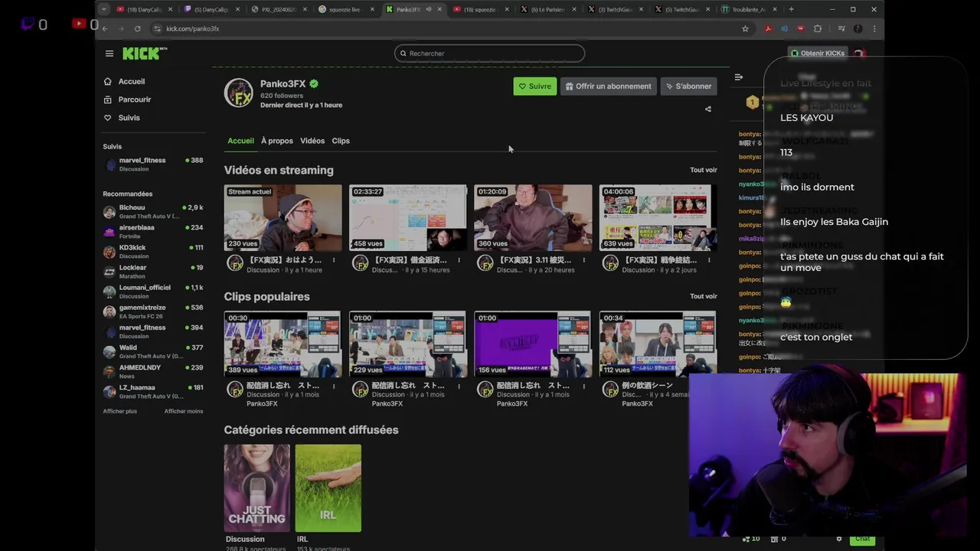Viewport: 980px width, 551px height.
Task: Open the KD3kick recommended channel
Action: [x=153, y=252]
